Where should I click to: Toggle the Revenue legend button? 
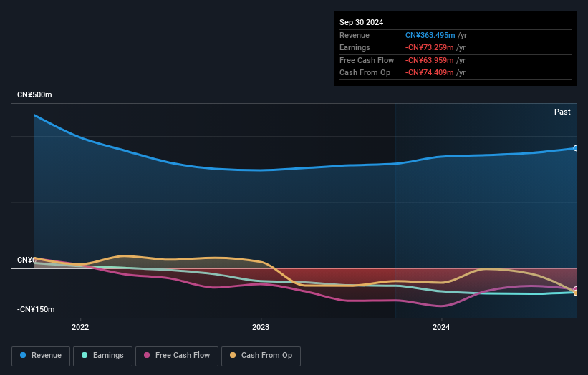(41, 356)
